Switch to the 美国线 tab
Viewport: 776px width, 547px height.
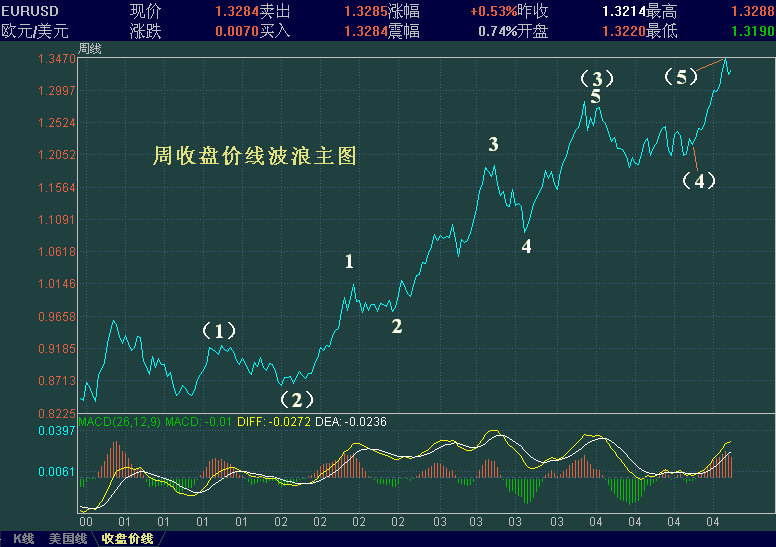pyautogui.click(x=68, y=539)
